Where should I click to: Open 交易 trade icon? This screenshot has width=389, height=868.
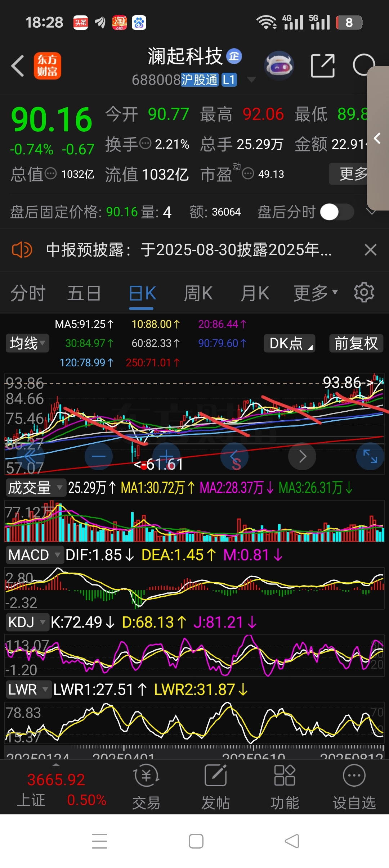(146, 787)
